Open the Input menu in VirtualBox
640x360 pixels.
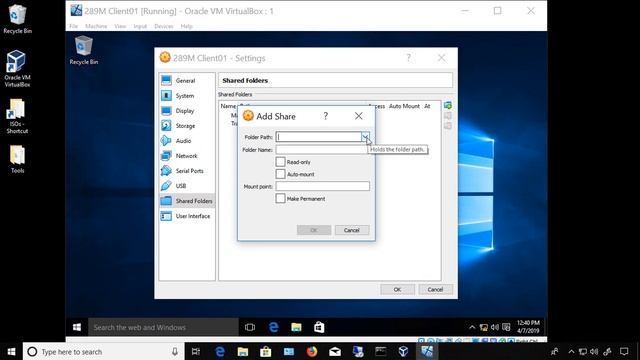click(x=140, y=26)
